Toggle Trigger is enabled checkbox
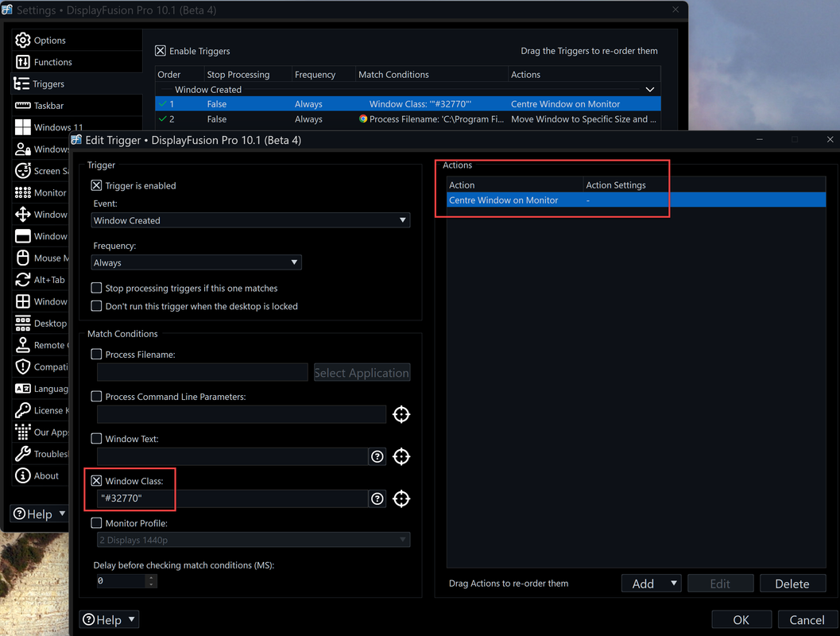Viewport: 840px width, 636px height. tap(96, 185)
